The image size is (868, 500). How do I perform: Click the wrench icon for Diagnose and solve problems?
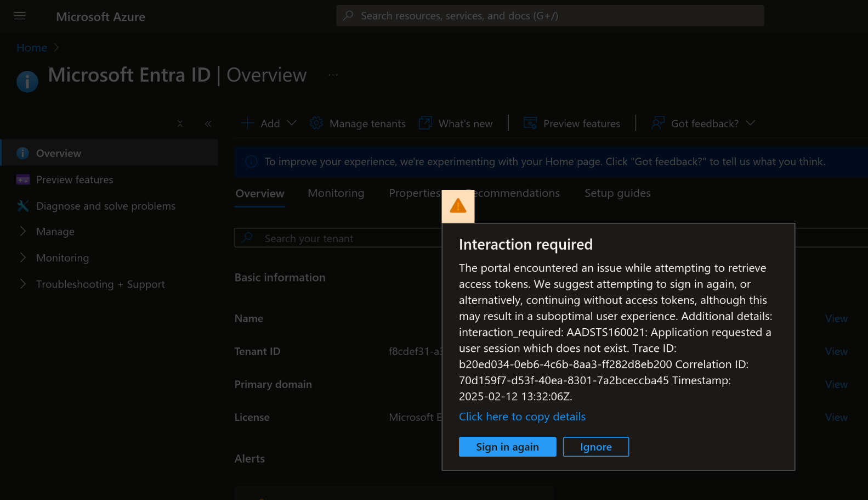pyautogui.click(x=23, y=206)
